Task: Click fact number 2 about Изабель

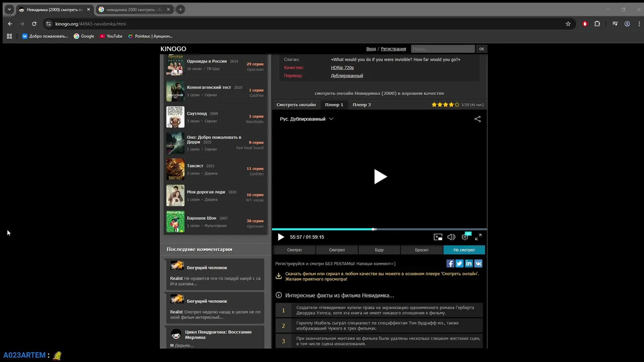Action: [379, 326]
